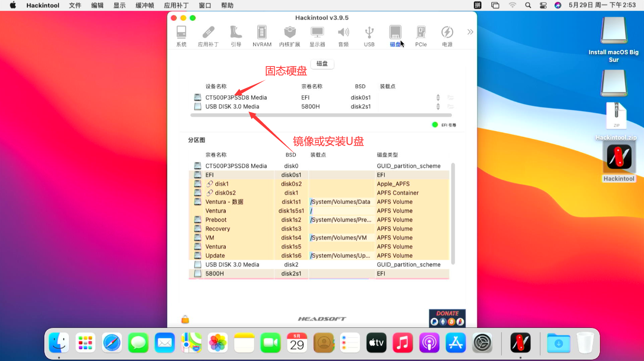Select the VM volume row
This screenshot has height=361, width=644.
(319, 238)
